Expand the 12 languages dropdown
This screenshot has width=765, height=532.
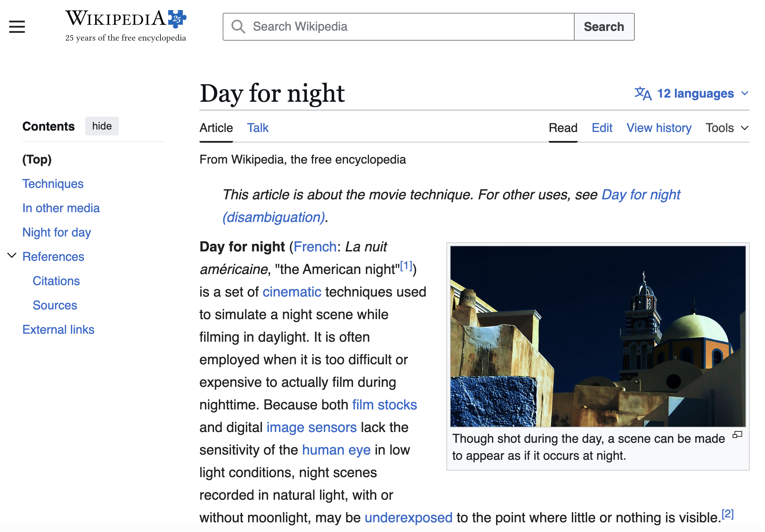click(692, 93)
